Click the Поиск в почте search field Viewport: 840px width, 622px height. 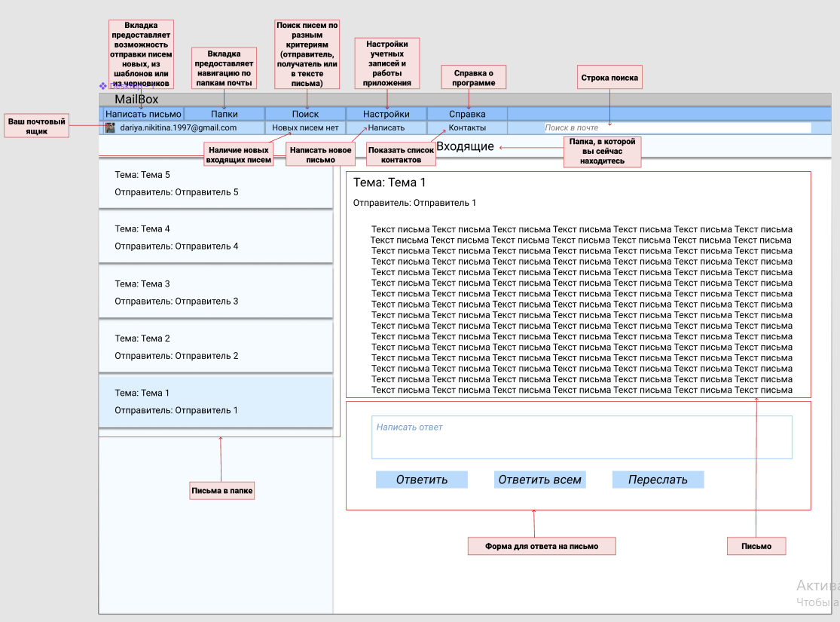[x=677, y=127]
